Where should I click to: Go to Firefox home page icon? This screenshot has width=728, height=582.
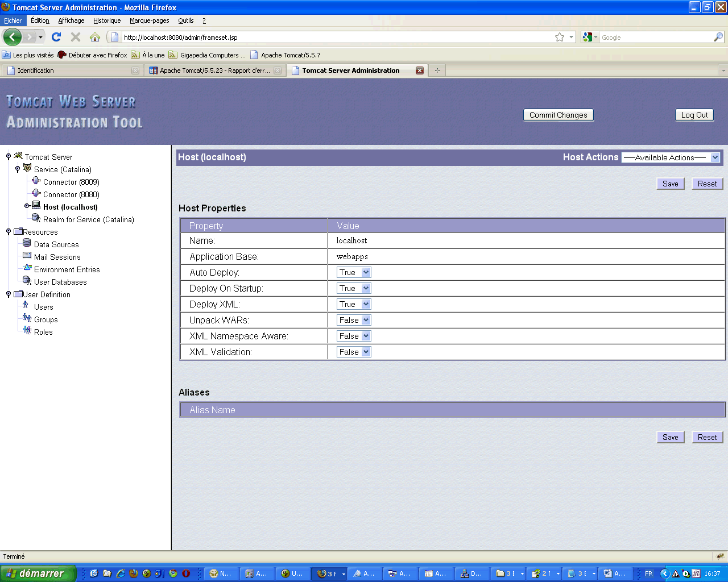[x=95, y=37]
